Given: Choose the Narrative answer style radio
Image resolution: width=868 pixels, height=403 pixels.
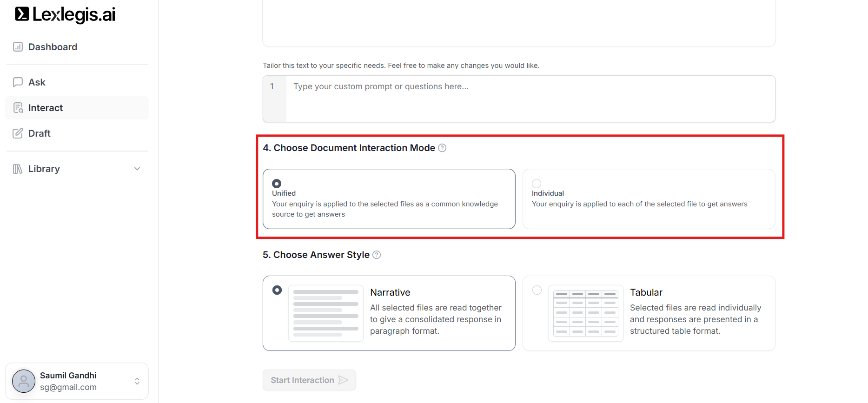Looking at the screenshot, I should point(277,290).
